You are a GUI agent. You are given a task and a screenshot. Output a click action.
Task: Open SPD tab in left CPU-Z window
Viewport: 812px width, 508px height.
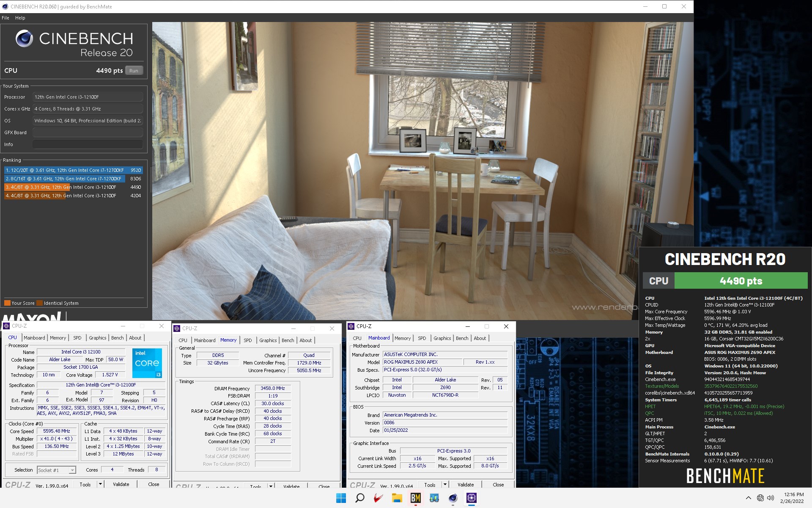(x=77, y=338)
